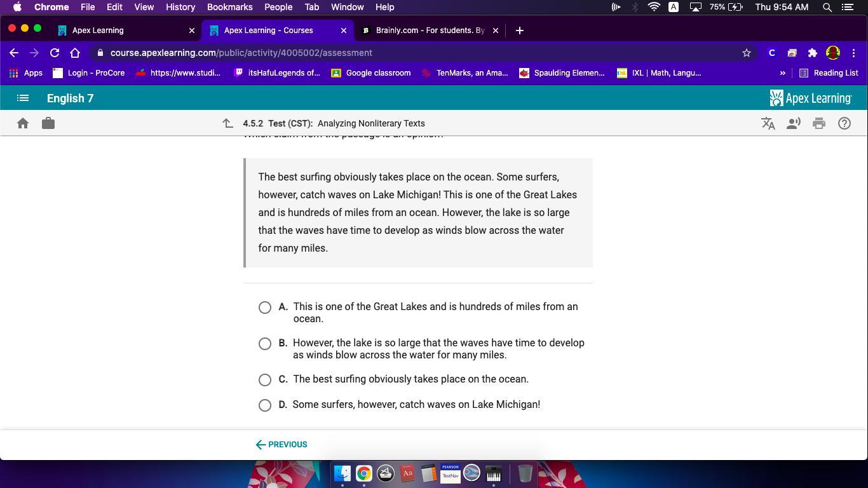Open the History menu
This screenshot has height=488, width=868.
click(180, 7)
